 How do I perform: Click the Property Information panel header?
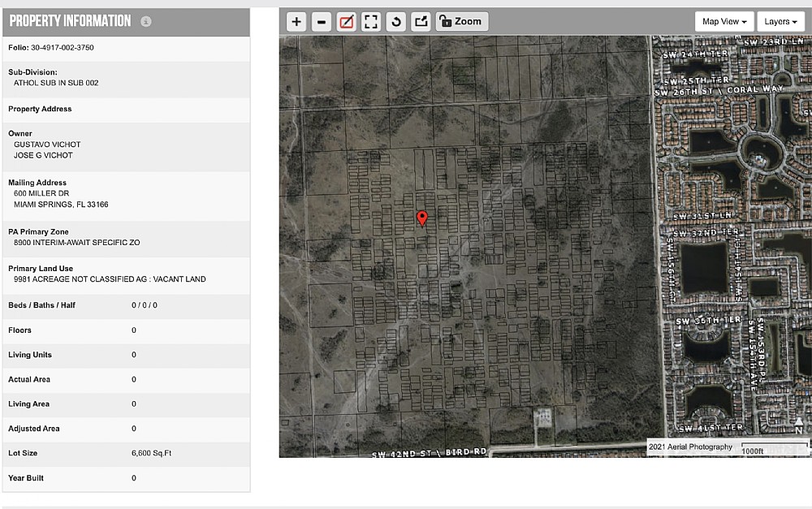click(x=70, y=21)
